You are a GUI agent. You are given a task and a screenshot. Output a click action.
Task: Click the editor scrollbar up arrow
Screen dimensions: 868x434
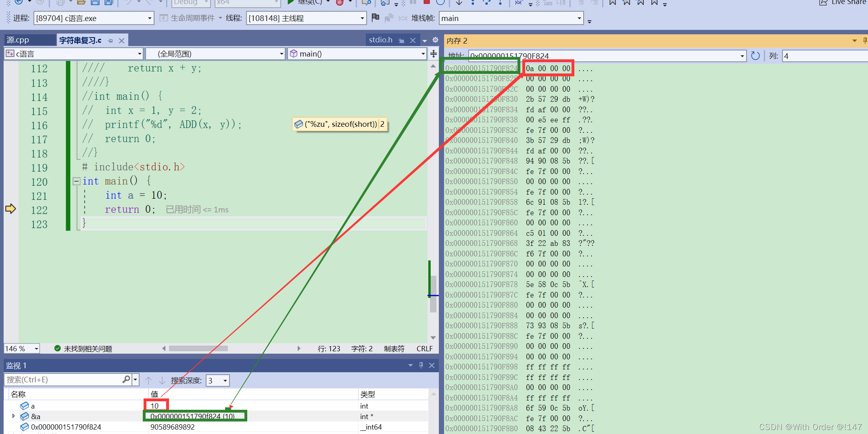click(x=433, y=66)
